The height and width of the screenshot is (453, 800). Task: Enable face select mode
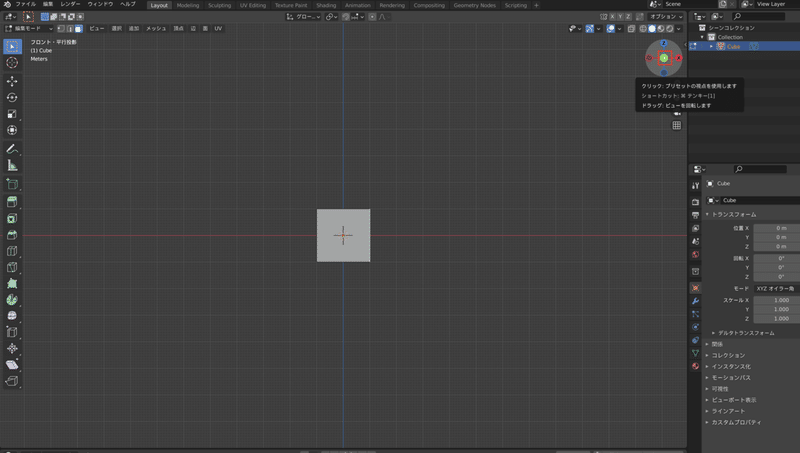point(79,28)
